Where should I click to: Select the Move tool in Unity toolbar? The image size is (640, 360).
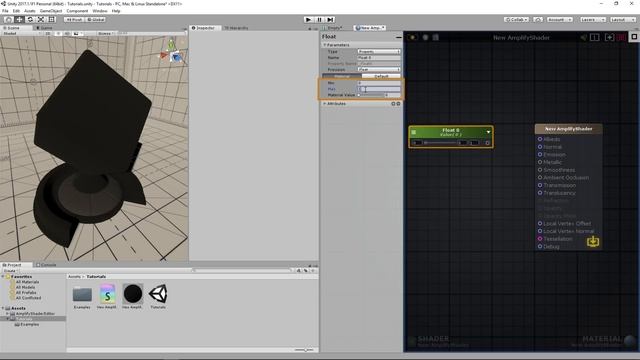coord(19,20)
